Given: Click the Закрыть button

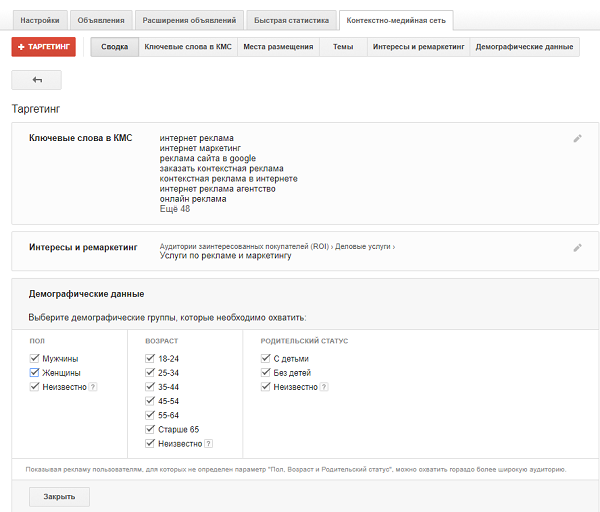Looking at the screenshot, I should (59, 497).
